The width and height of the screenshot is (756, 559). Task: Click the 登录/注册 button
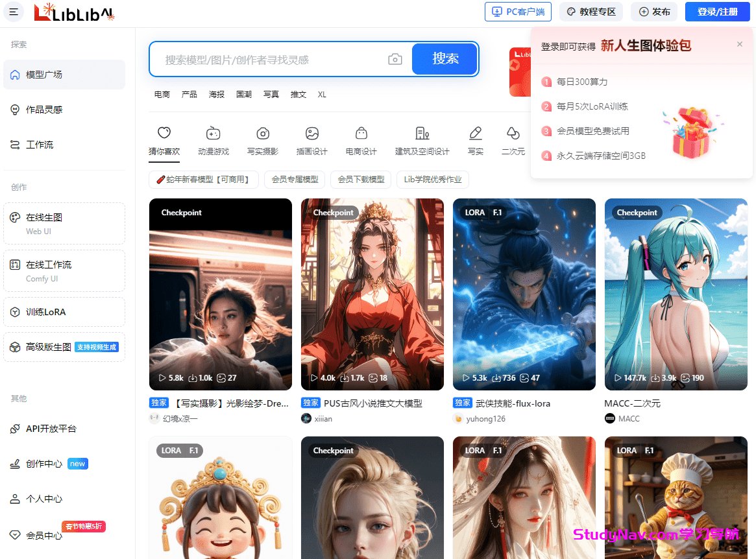pyautogui.click(x=717, y=12)
